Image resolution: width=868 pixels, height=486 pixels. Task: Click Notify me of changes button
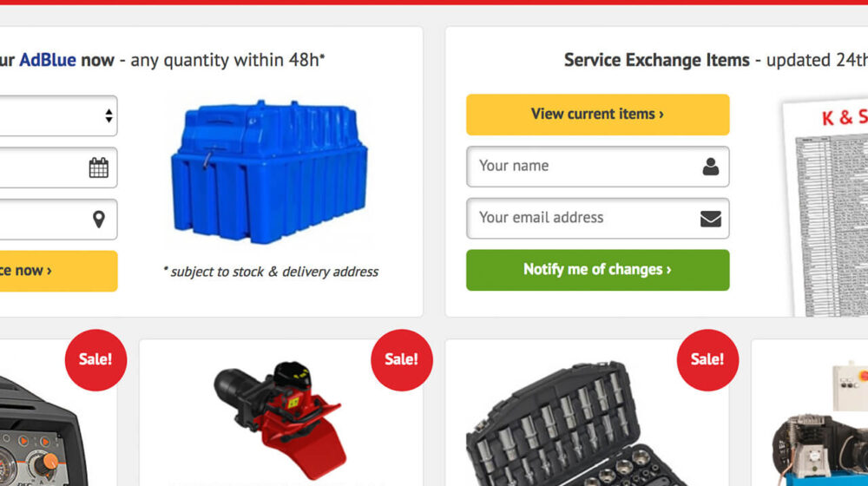pos(598,270)
